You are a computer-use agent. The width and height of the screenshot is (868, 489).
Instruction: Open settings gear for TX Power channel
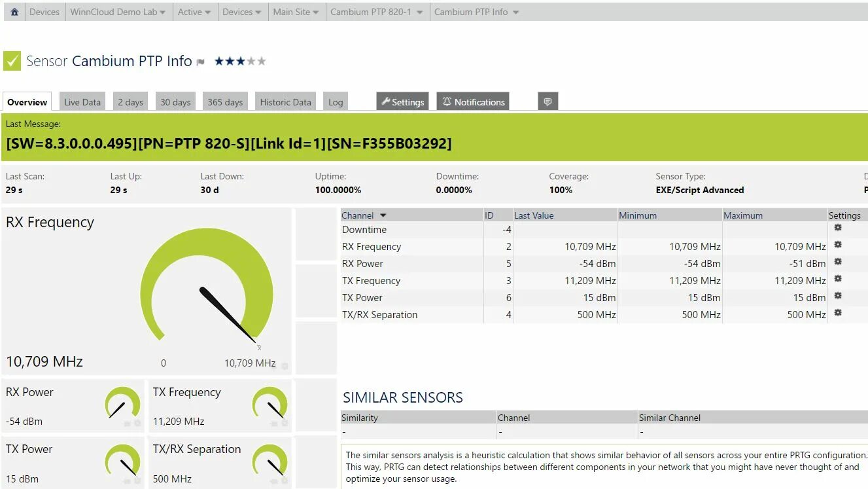[838, 296]
